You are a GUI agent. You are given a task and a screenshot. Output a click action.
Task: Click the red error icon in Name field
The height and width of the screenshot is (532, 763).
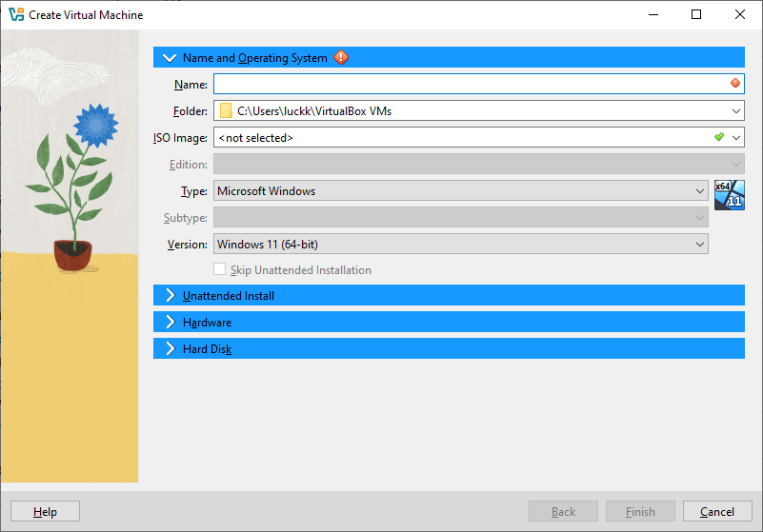(734, 84)
